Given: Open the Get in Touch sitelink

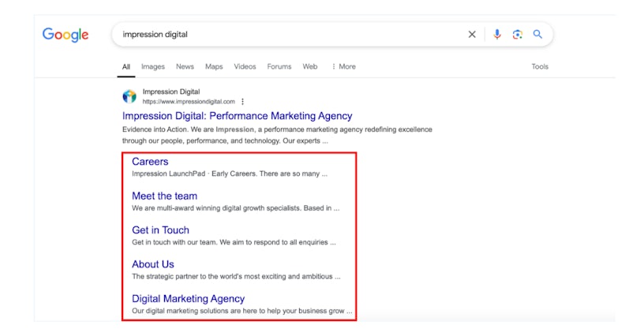Looking at the screenshot, I should pos(160,230).
